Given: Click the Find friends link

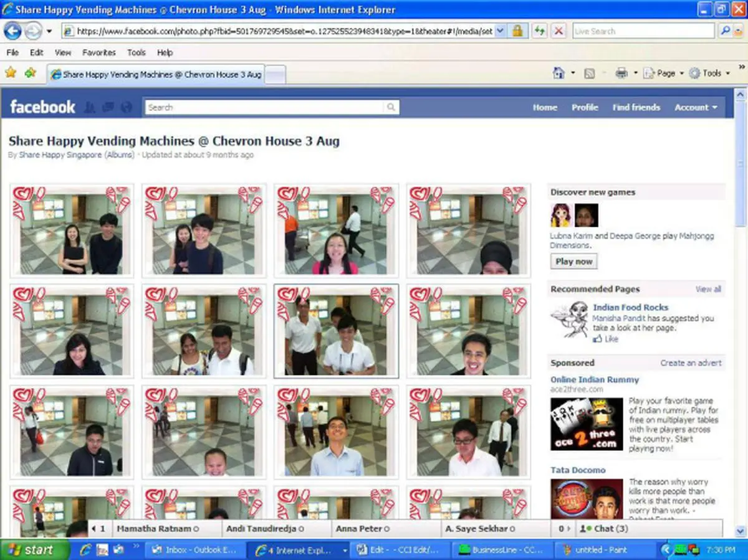Looking at the screenshot, I should click(636, 107).
